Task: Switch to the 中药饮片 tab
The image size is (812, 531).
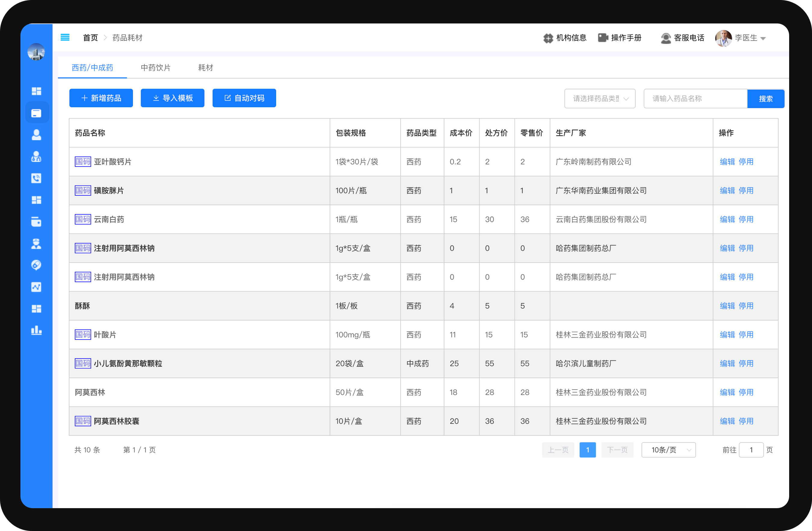Action: [155, 68]
